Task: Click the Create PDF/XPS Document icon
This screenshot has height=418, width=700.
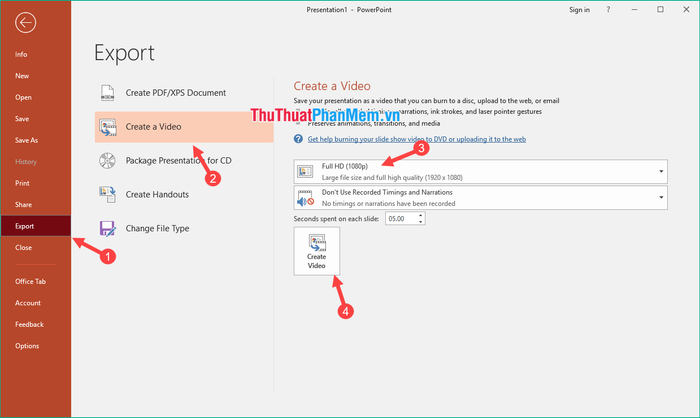Action: (x=107, y=93)
